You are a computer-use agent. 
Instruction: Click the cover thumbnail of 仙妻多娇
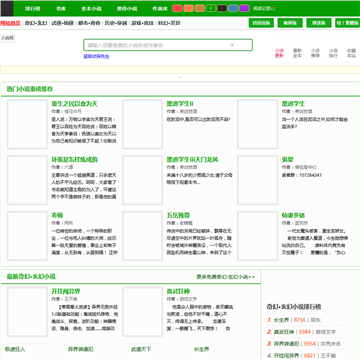[258, 236]
